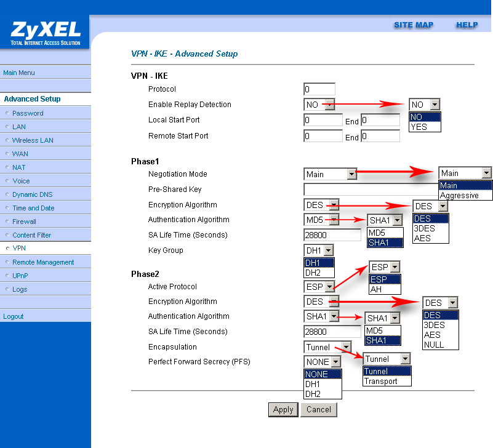Focus the Local Start Port field
The width and height of the screenshot is (493, 448).
pyautogui.click(x=323, y=120)
